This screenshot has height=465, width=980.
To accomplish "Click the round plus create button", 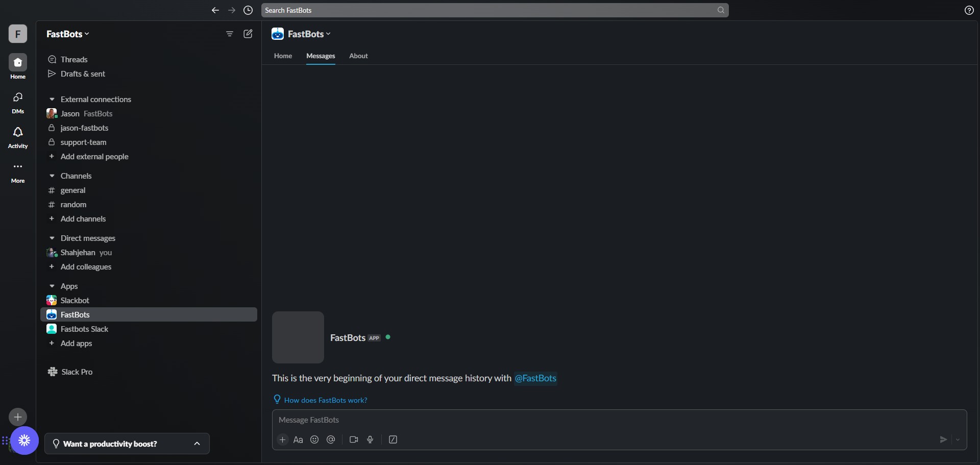I will 18,417.
